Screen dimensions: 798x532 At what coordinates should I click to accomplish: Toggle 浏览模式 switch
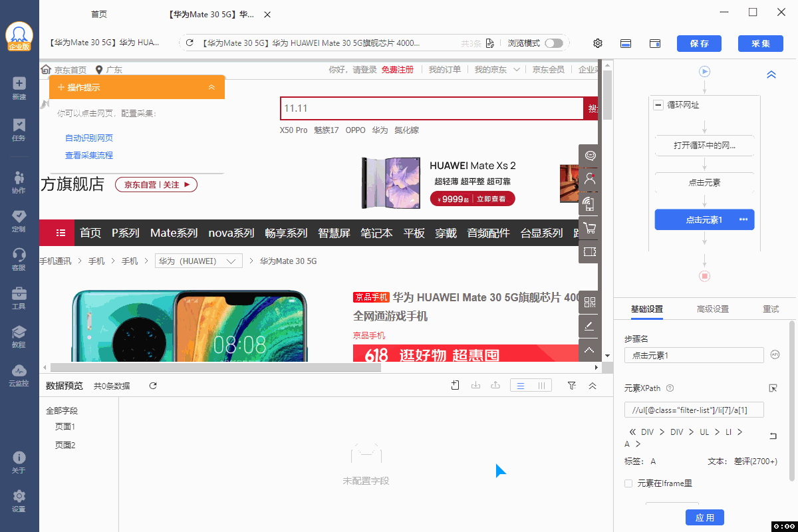(553, 43)
